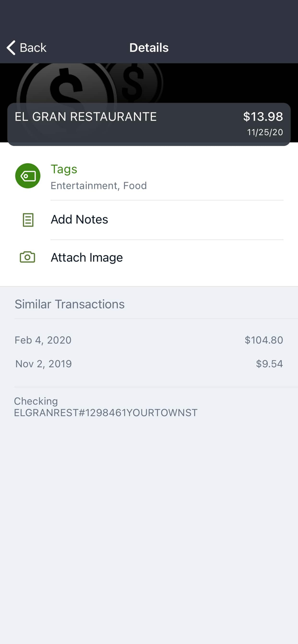This screenshot has height=644, width=298.
Task: Tap the EL GRAN RESTAURANTE merchant name
Action: pyautogui.click(x=86, y=117)
